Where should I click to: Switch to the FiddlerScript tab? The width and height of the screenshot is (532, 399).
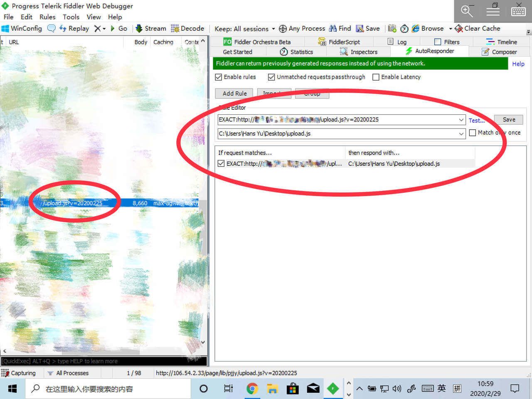tap(339, 42)
